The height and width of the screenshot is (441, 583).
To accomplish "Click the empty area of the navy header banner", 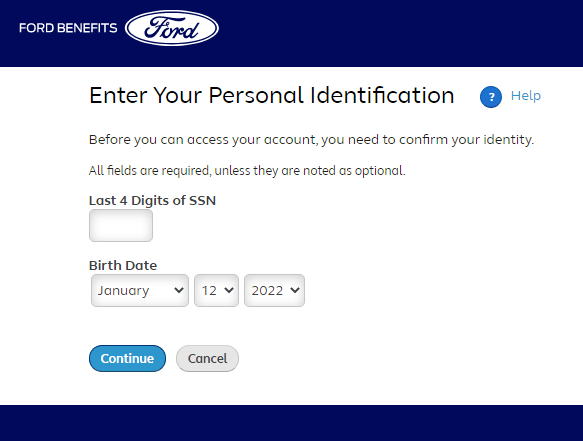I will click(x=402, y=33).
